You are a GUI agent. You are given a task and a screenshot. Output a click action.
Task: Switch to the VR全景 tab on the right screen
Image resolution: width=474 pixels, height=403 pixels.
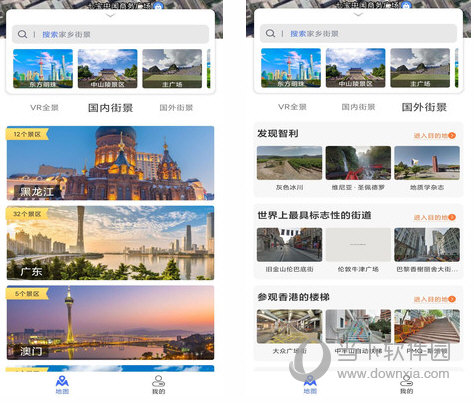coord(292,107)
